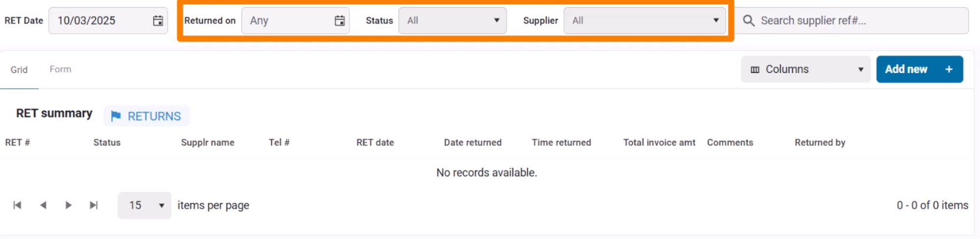Click the RETURNS flag icon
This screenshot has height=239, width=980.
tap(116, 116)
